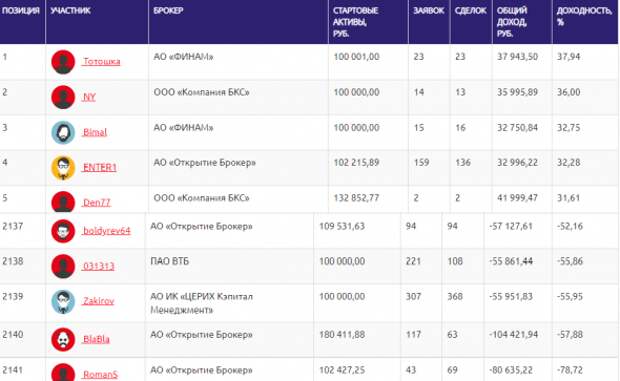Open the avatar next to 031313

coord(63,266)
